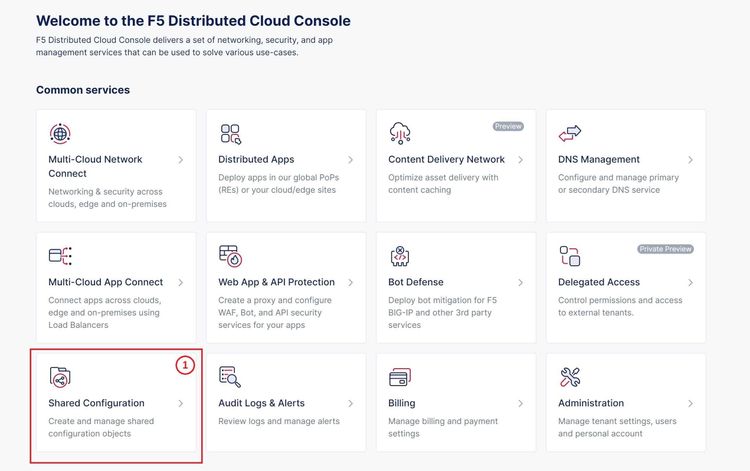Click intro text 'F5 Distributed Cloud Console delivers'

click(184, 46)
